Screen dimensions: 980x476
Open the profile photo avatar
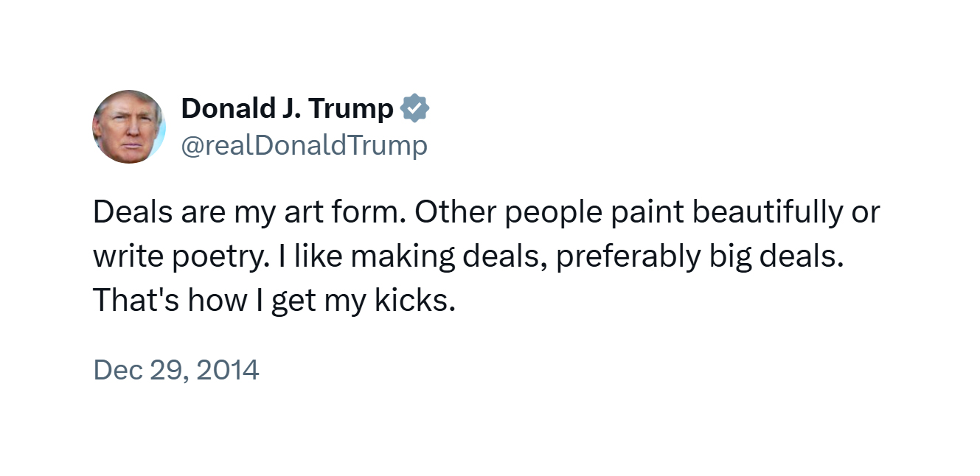tap(129, 127)
